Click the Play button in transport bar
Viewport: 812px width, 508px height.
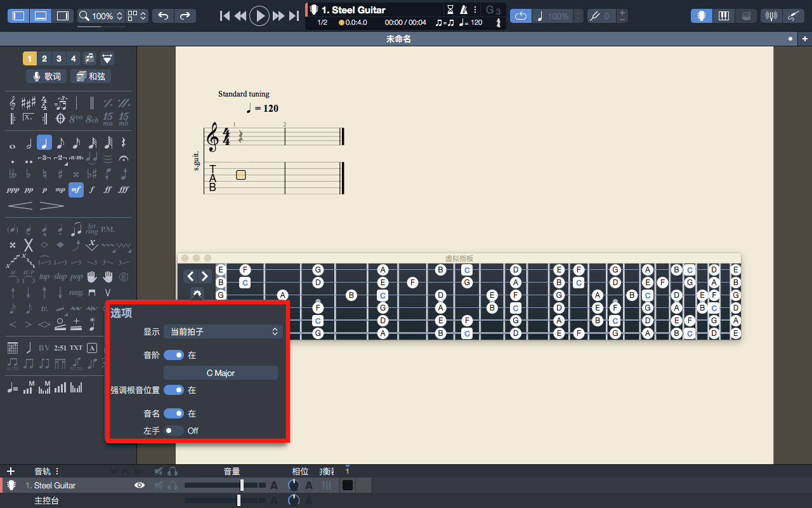(259, 16)
